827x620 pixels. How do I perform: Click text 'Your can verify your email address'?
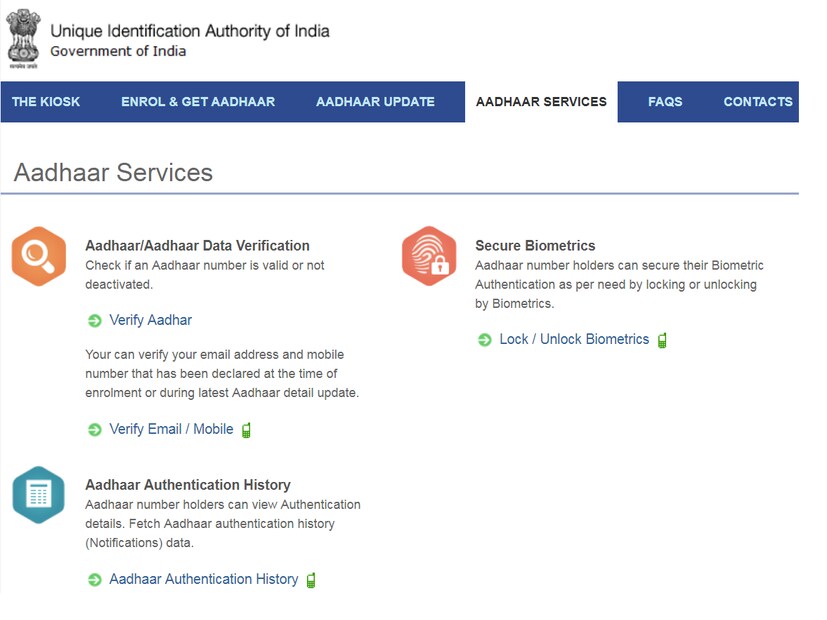(182, 354)
